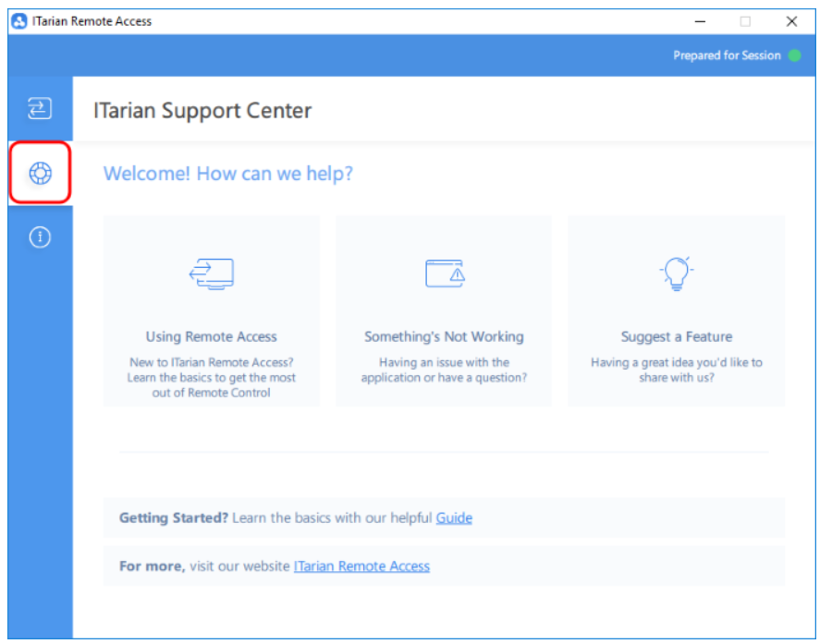Click the "Having a great idea" description text
Viewport: 820px width, 644px height.
(x=676, y=371)
